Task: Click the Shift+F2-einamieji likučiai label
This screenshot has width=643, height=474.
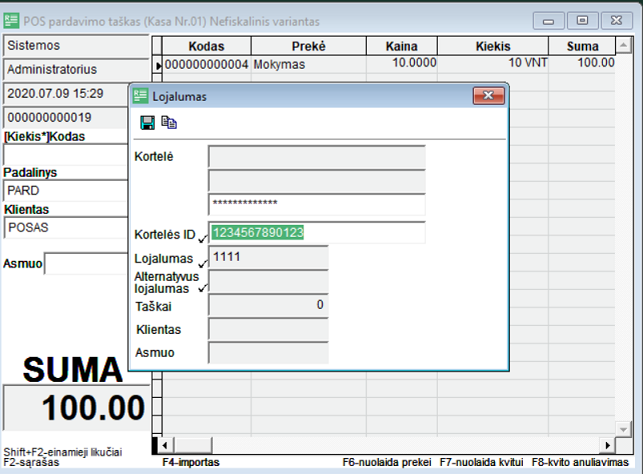Action: click(63, 452)
